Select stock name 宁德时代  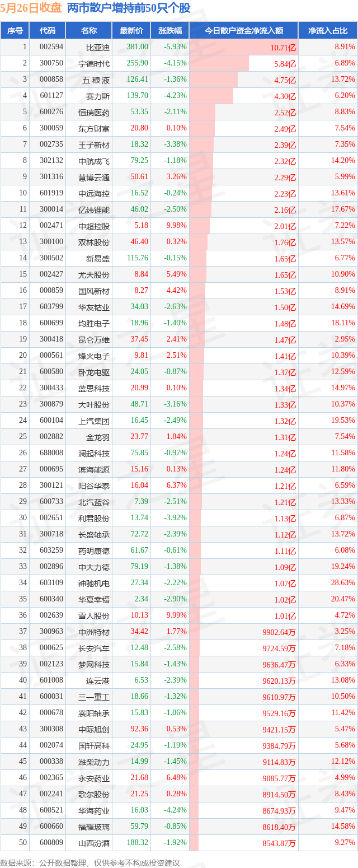pyautogui.click(x=94, y=64)
